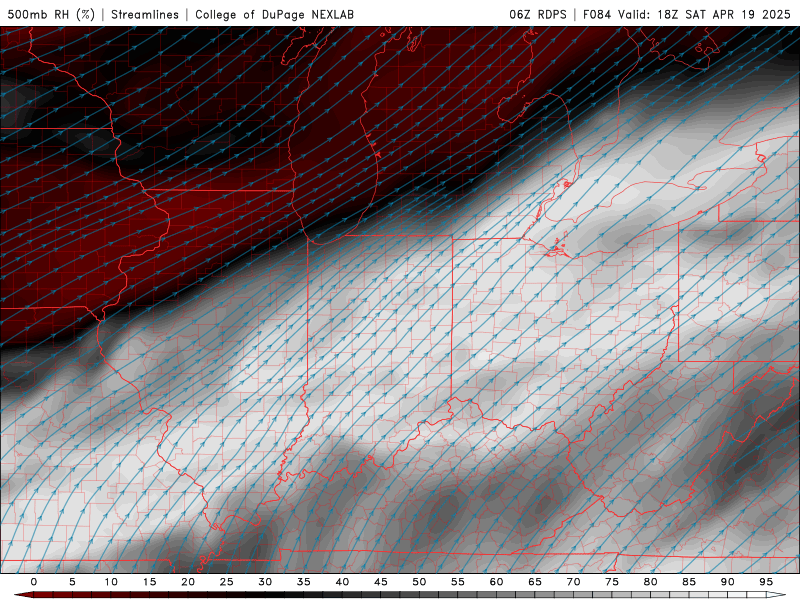Click the colorbar label '20'

[x=188, y=582]
